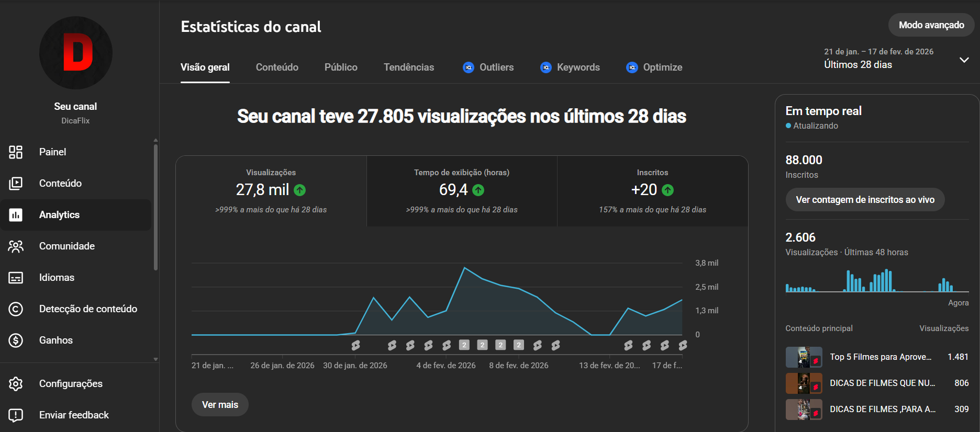Click the title "DICAS DE FILMES QUE NU..."
This screenshot has width=980, height=432.
pos(883,383)
